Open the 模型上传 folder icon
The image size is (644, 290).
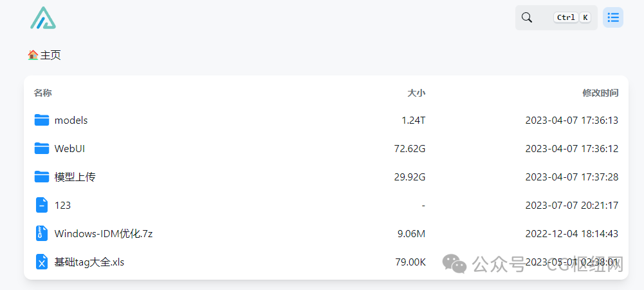(42, 177)
